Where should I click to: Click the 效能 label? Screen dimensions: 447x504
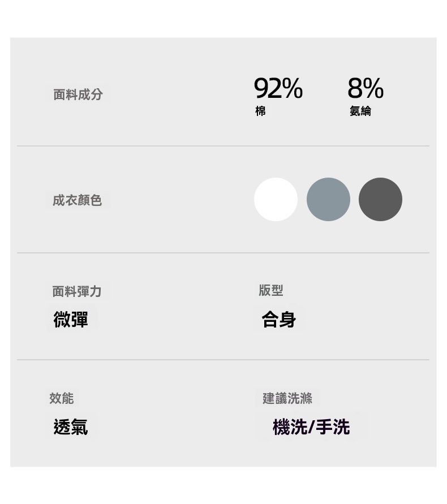click(61, 398)
